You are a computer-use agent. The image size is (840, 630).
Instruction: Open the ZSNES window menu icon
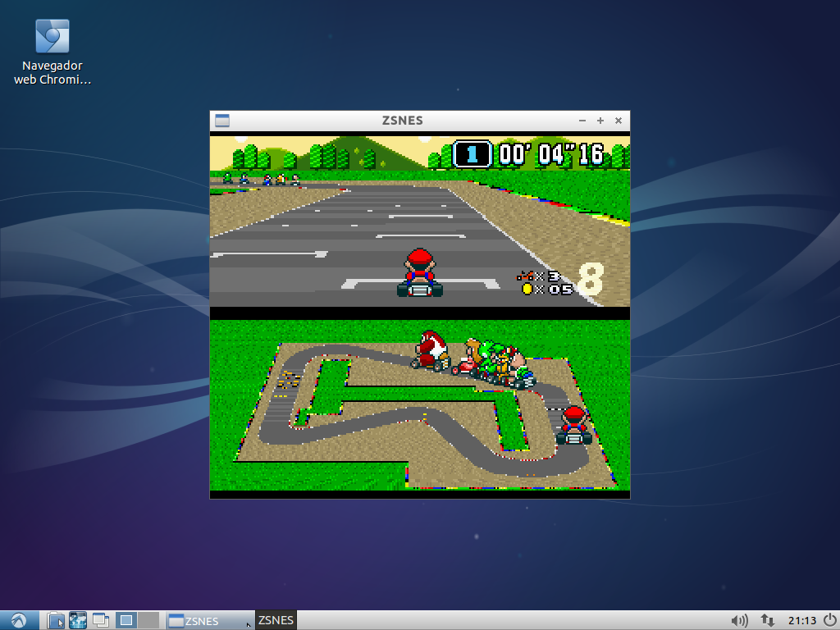coord(221,121)
